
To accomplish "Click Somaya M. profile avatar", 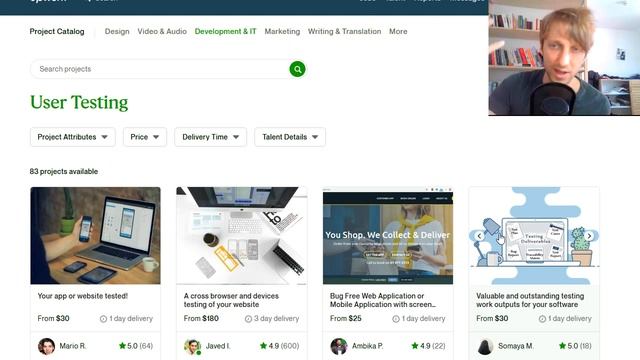I will (485, 346).
